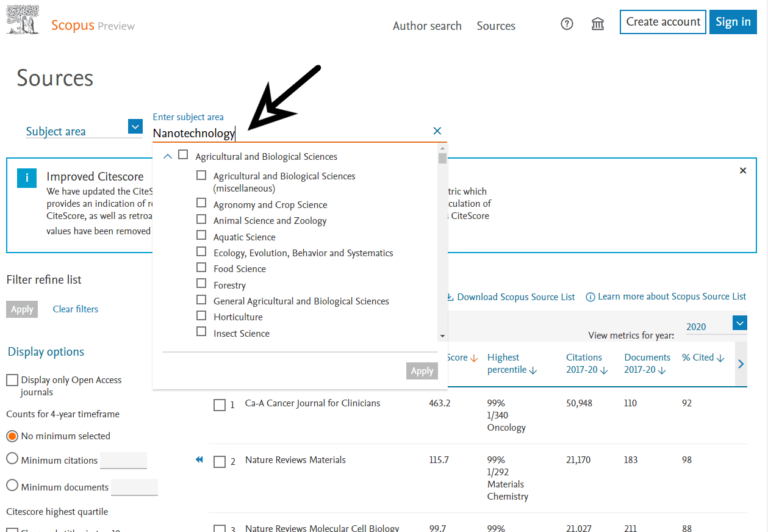Check Ecology, Evolution, Behavior and Systematics

click(201, 251)
